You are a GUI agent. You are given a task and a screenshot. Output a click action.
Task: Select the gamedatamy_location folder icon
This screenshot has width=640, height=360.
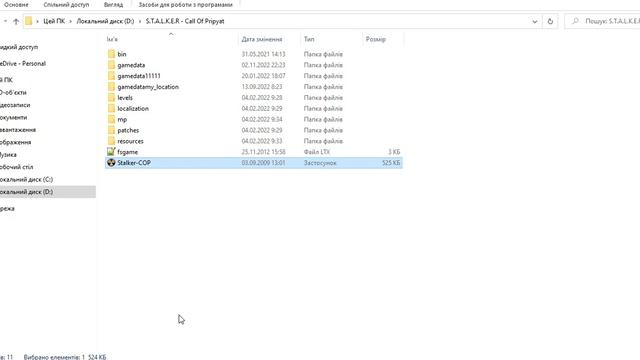[x=111, y=87]
